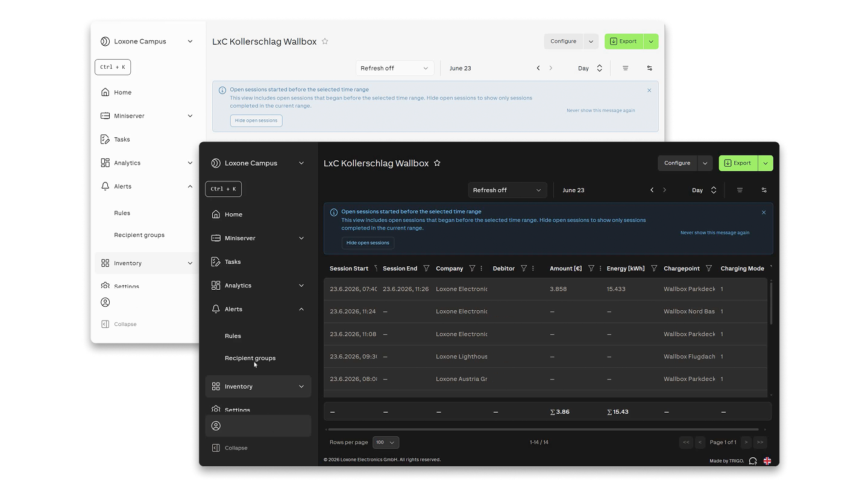Collapse the dark window sidebar
Viewport: 868px width, 488px height.
coord(230,448)
